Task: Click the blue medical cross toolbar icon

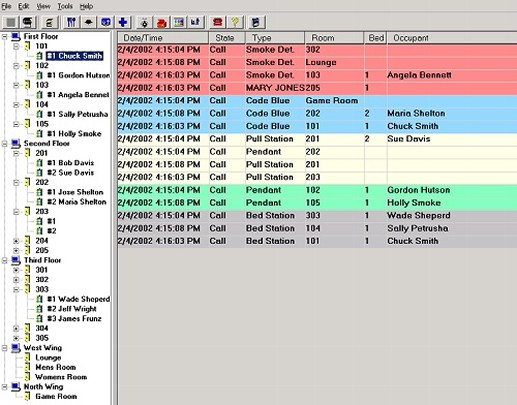Action: point(123,22)
